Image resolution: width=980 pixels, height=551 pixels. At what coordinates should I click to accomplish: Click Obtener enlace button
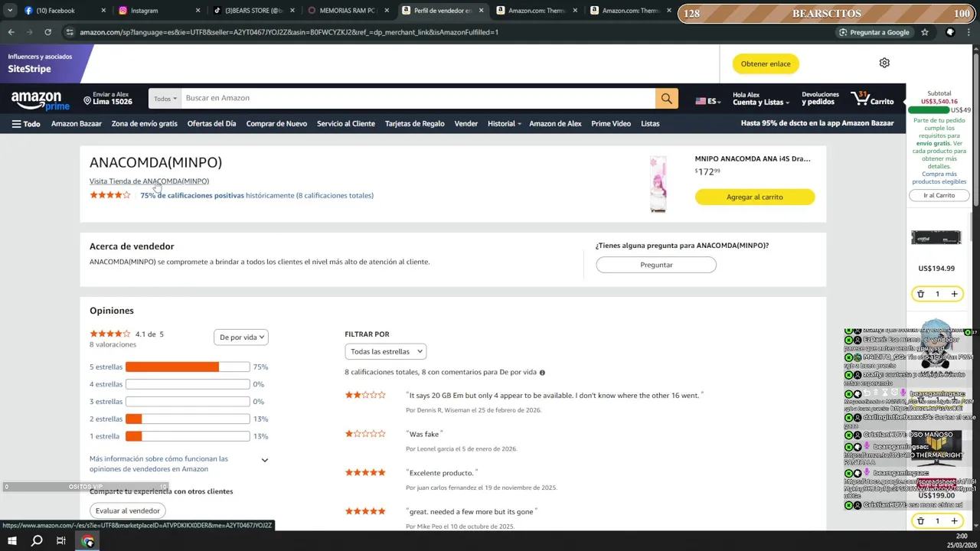[766, 64]
